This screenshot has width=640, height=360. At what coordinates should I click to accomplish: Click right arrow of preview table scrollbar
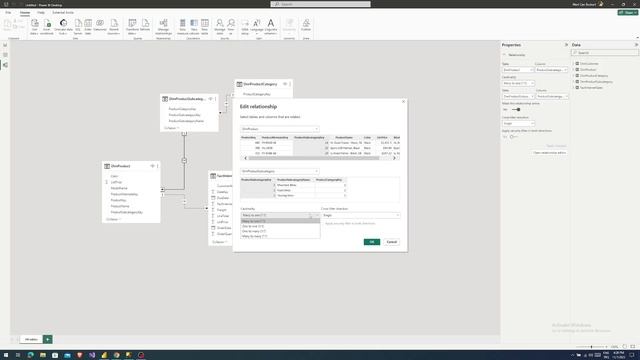(x=394, y=158)
